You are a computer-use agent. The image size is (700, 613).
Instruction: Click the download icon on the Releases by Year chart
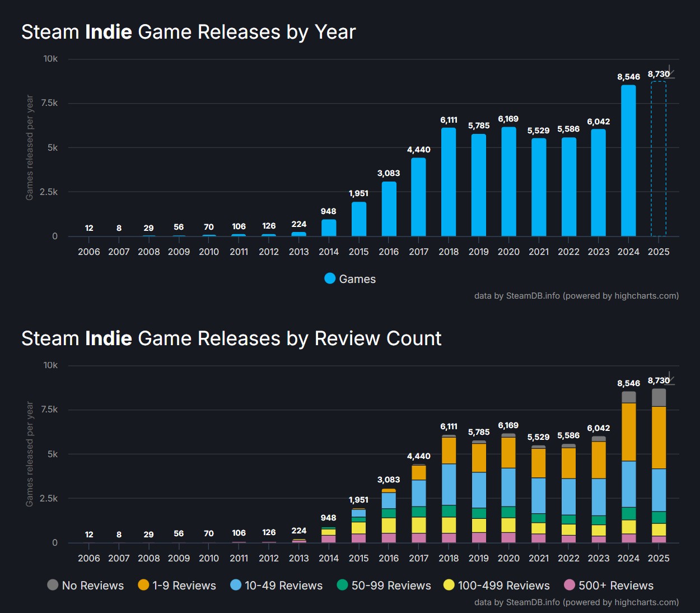tap(672, 73)
